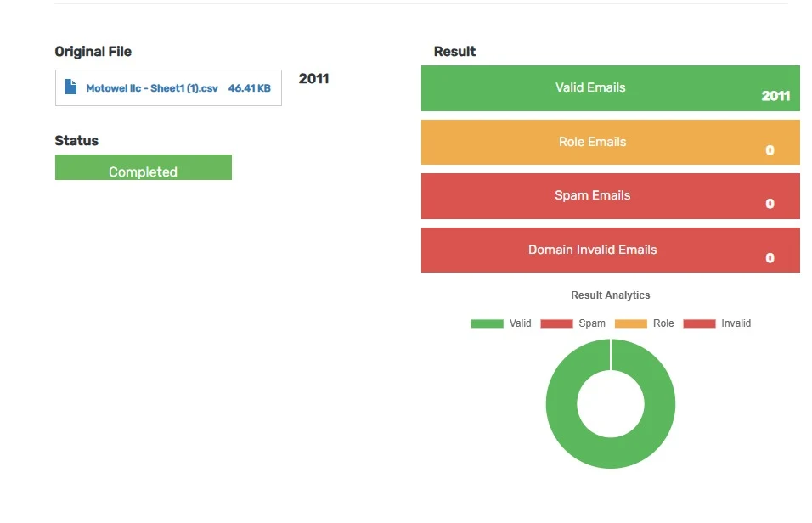
Task: Open the Motowel llc - Sheet1 (1).csv link
Action: point(152,88)
